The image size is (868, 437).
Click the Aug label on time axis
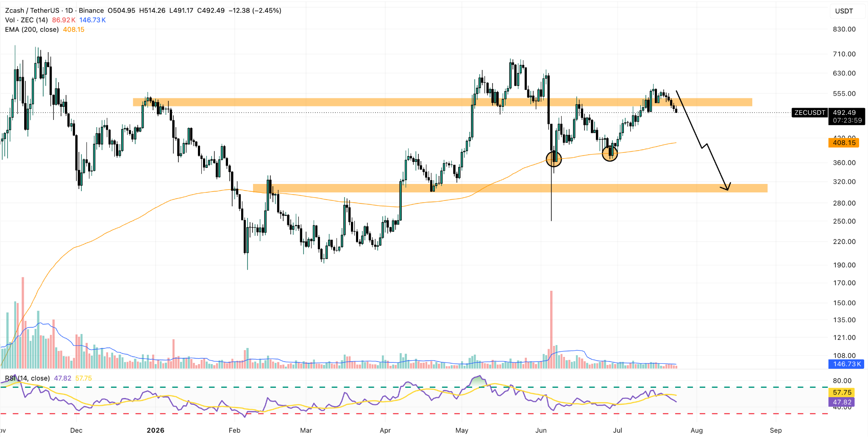point(697,430)
